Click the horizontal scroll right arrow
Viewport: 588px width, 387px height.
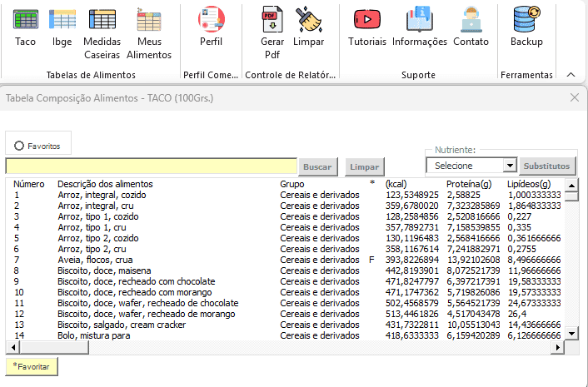558,347
